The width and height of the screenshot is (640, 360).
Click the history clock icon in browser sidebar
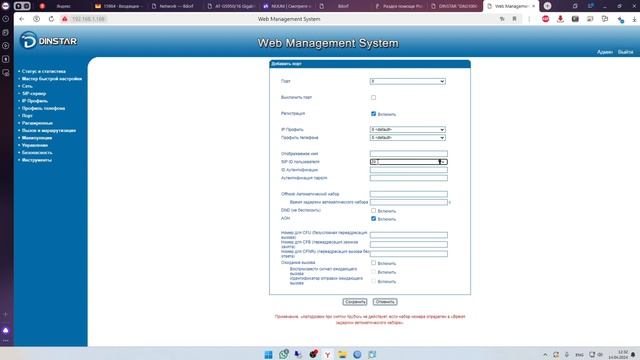pos(6,19)
